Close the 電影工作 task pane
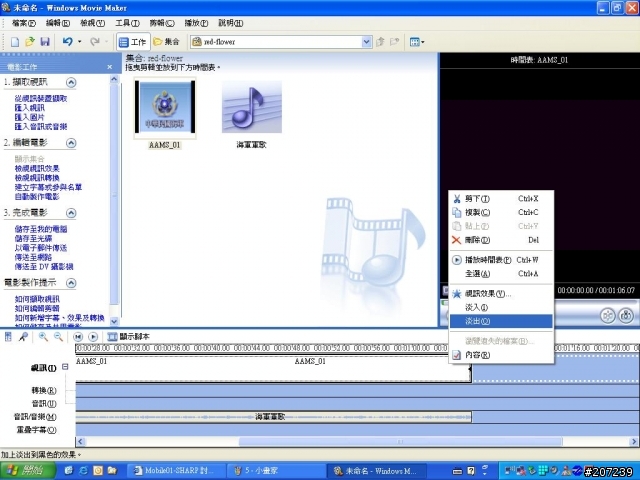 point(109,67)
